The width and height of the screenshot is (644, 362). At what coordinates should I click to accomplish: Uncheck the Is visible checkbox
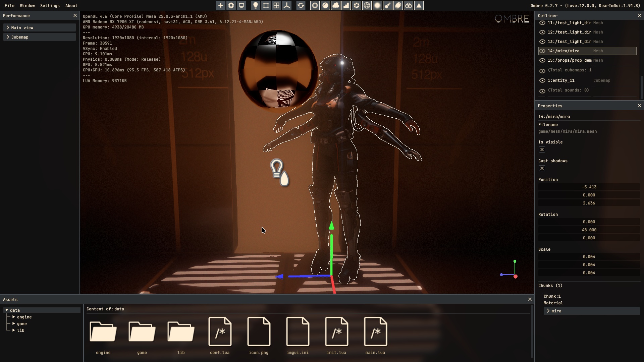coord(542,149)
